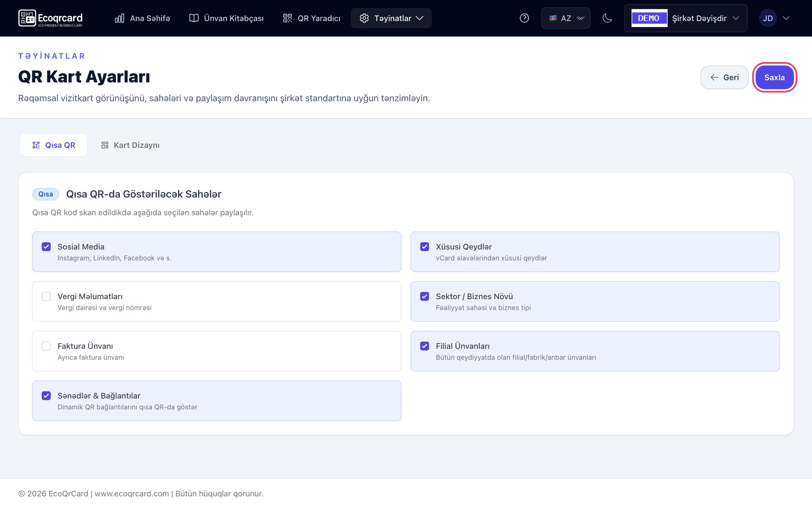
Task: Enable the Vergi Məlumatları checkbox
Action: [x=46, y=296]
